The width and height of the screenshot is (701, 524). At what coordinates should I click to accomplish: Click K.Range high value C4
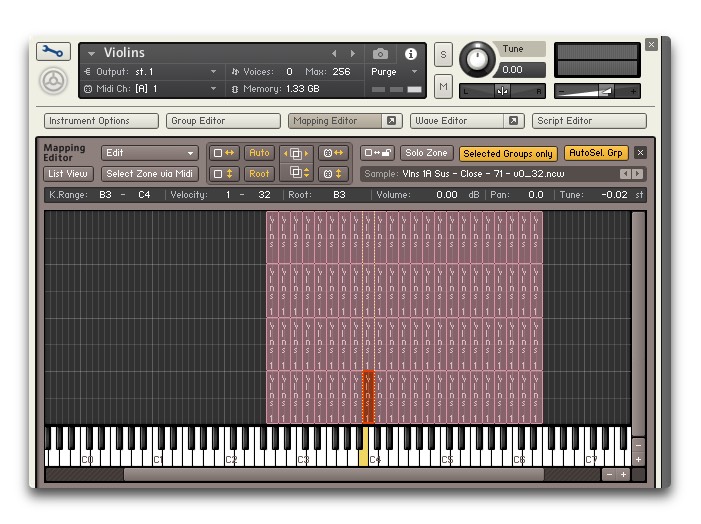(144, 195)
